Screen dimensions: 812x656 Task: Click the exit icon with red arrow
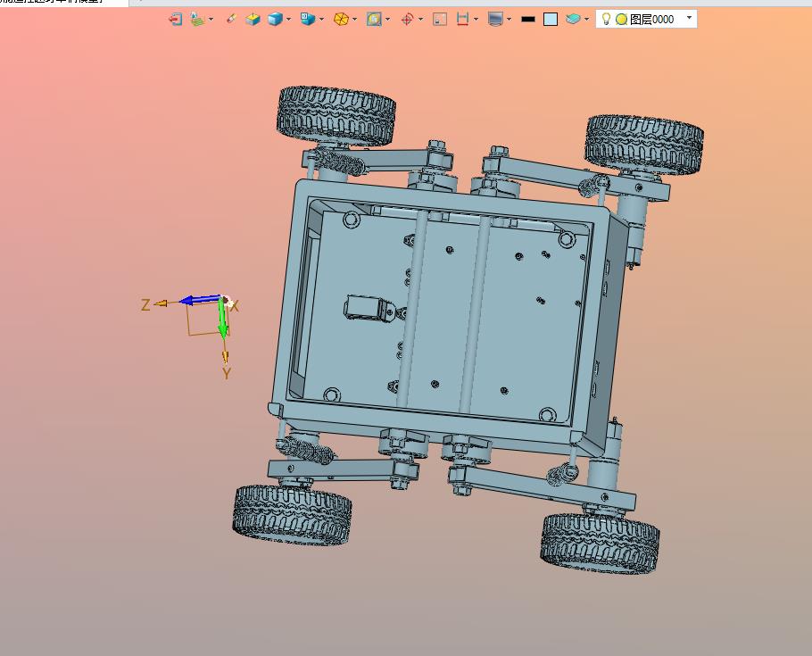point(176,20)
